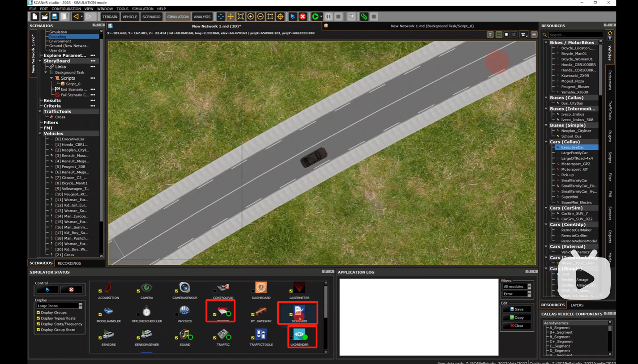Click the DASHBOARD module icon
Image resolution: width=638 pixels, height=364 pixels.
coord(261,288)
